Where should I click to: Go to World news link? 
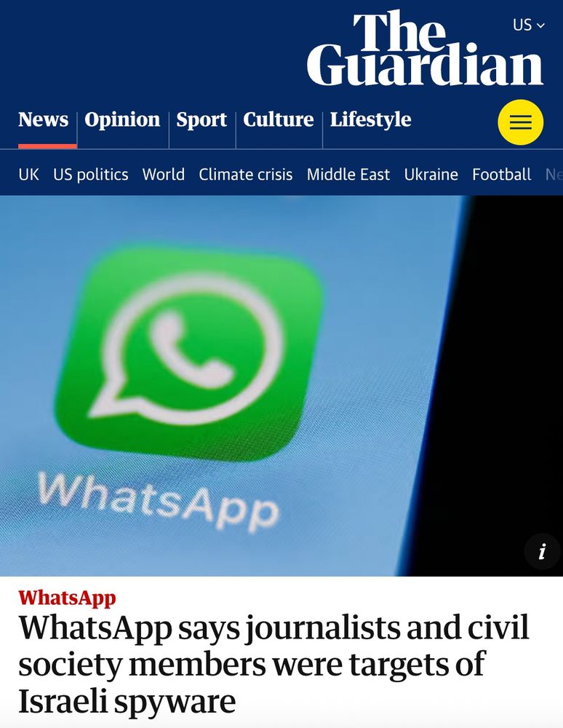163,175
